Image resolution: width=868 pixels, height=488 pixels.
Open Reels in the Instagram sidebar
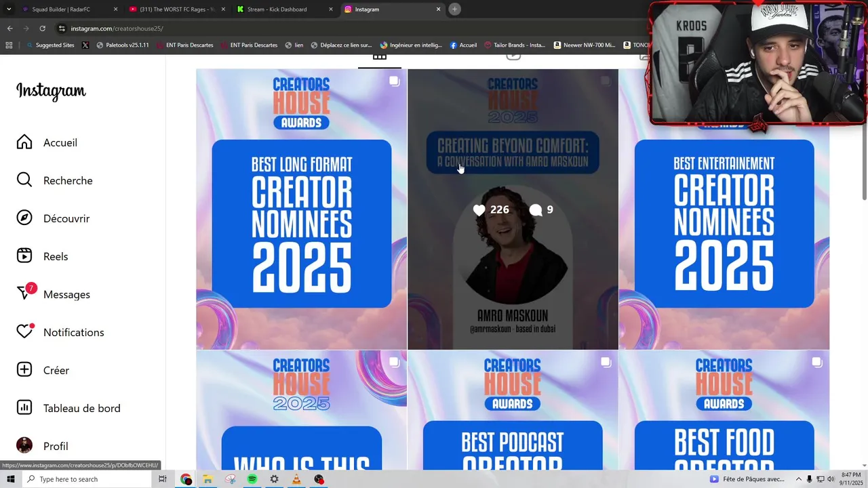pos(43,256)
